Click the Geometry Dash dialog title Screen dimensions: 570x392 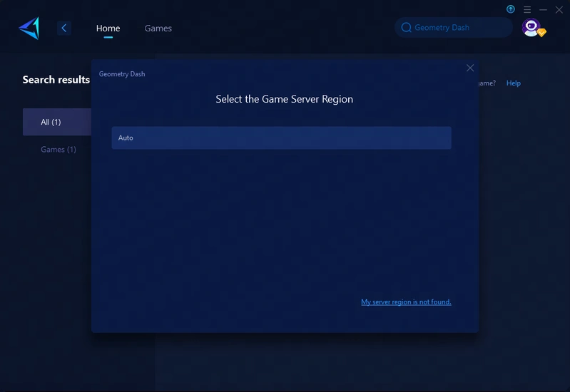coord(122,74)
